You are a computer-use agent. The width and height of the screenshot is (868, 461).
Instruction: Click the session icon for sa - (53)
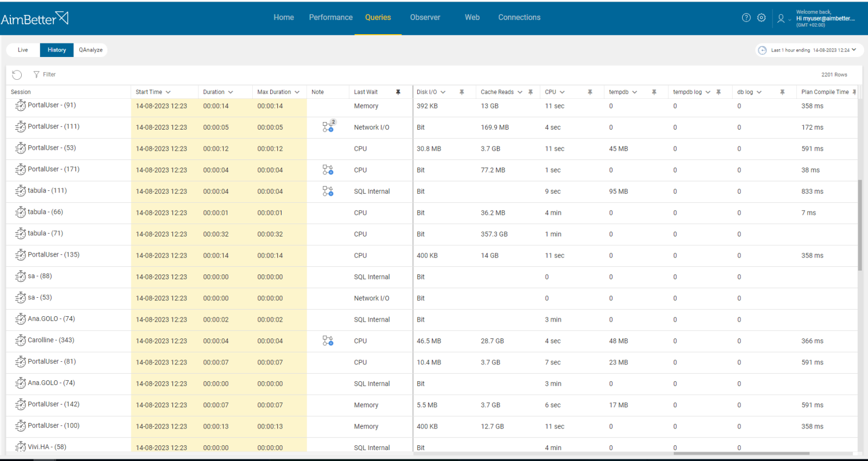point(21,298)
